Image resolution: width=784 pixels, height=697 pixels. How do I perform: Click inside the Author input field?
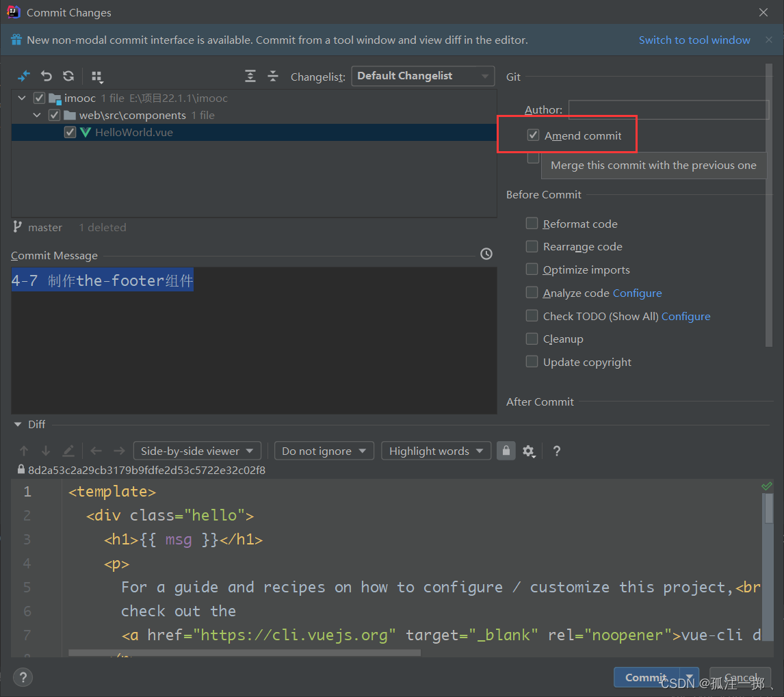click(x=668, y=109)
